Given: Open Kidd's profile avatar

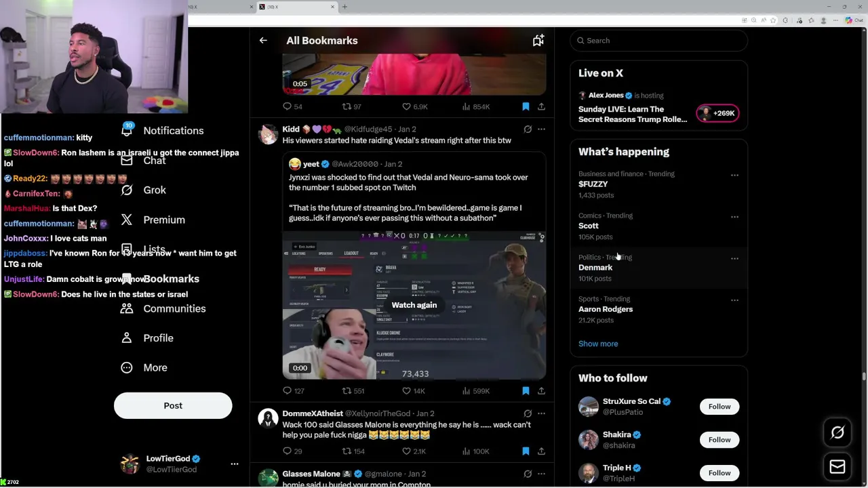Looking at the screenshot, I should click(269, 134).
